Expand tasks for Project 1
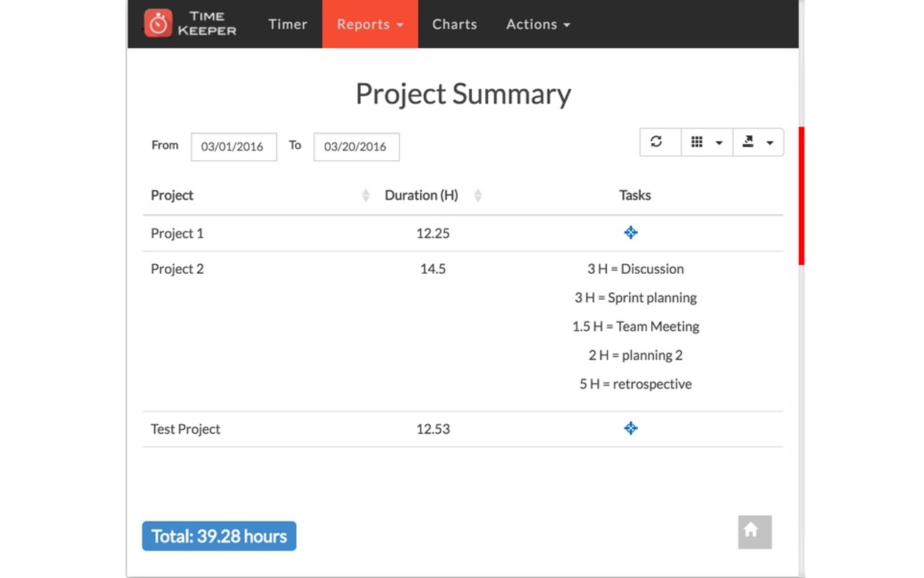Viewport: 924px width, 578px height. 630,233
